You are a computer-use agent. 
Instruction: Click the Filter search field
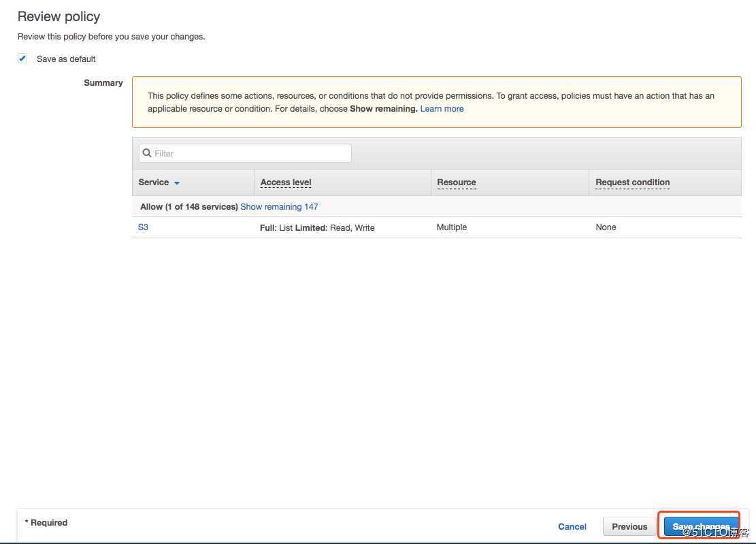point(245,153)
